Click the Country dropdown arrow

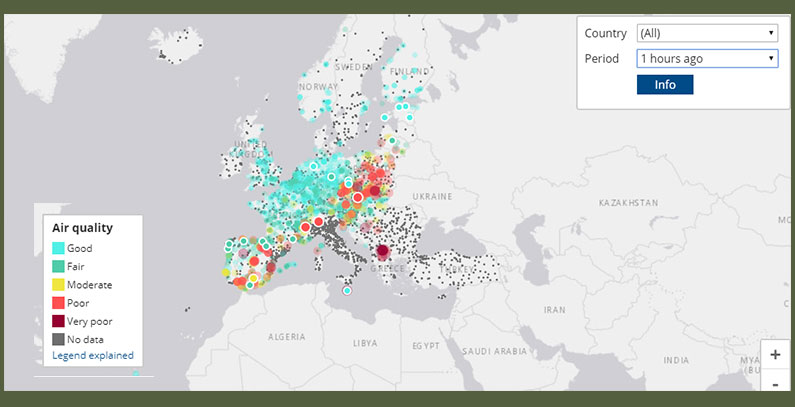point(771,33)
